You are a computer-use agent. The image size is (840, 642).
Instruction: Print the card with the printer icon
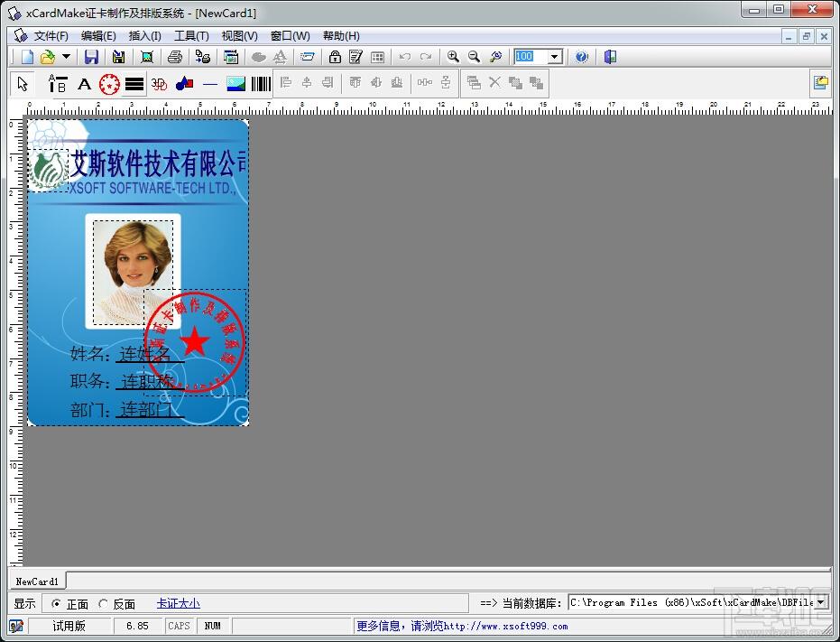pos(175,57)
